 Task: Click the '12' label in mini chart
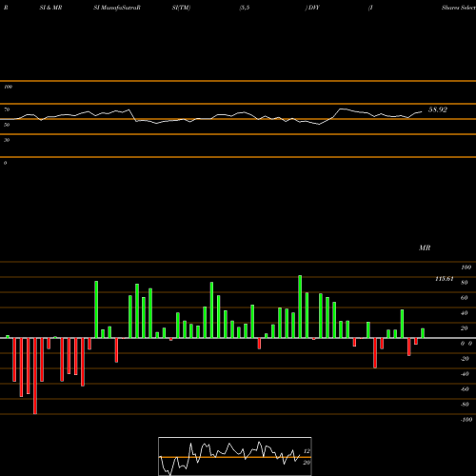(307, 451)
